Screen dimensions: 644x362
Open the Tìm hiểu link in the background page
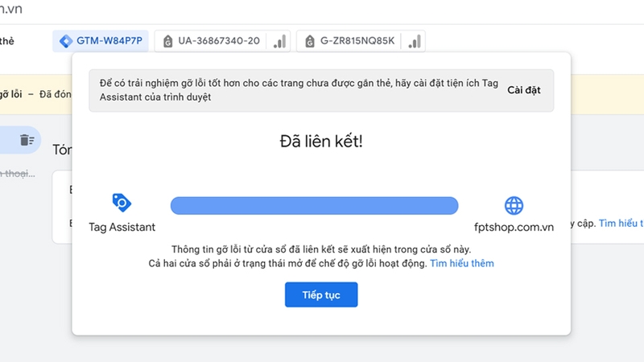[621, 224]
